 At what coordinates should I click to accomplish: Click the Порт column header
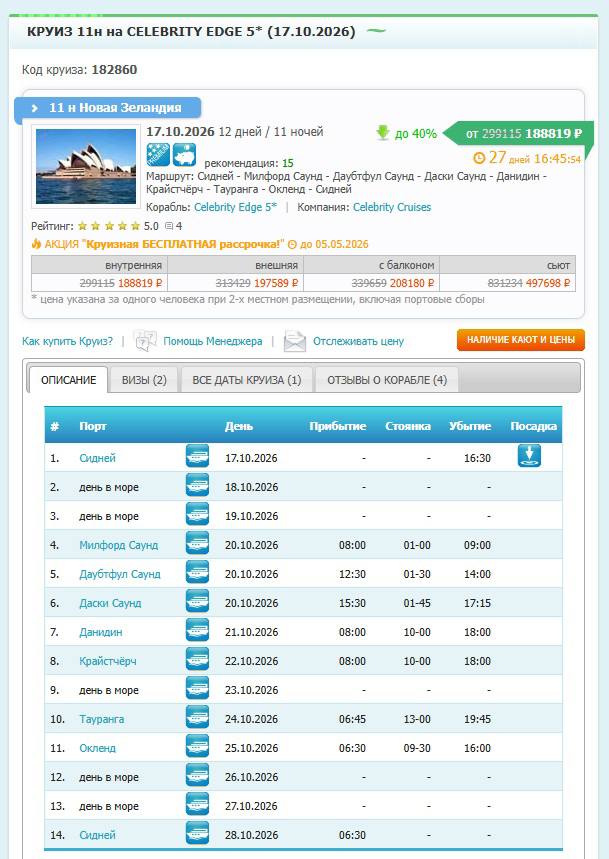93,426
